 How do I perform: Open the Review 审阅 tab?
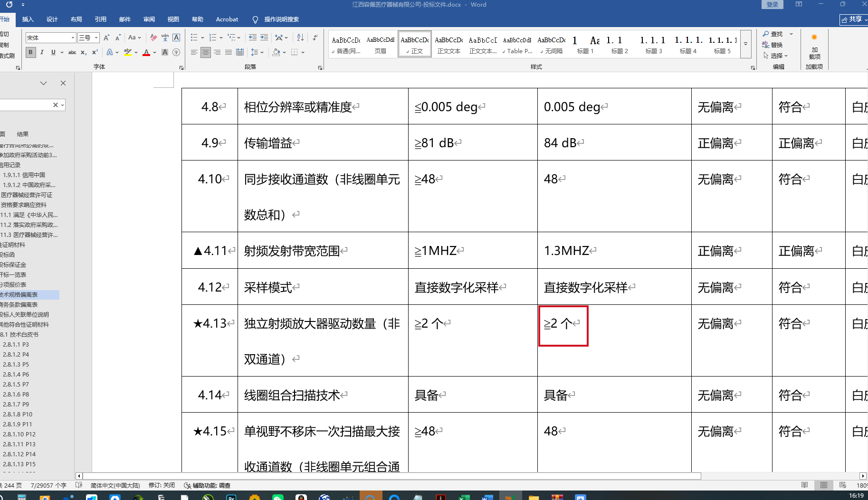[x=149, y=19]
